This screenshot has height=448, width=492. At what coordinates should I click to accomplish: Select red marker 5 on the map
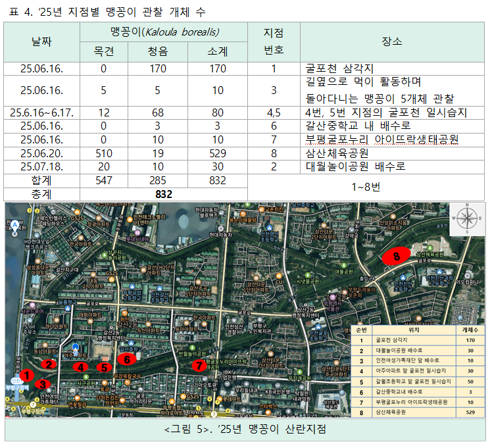pos(103,368)
